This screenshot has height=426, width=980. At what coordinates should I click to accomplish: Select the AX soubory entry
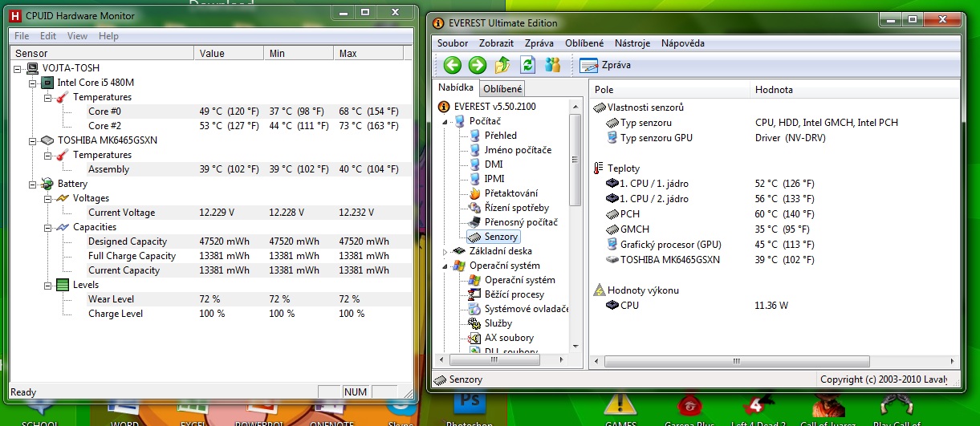(501, 338)
